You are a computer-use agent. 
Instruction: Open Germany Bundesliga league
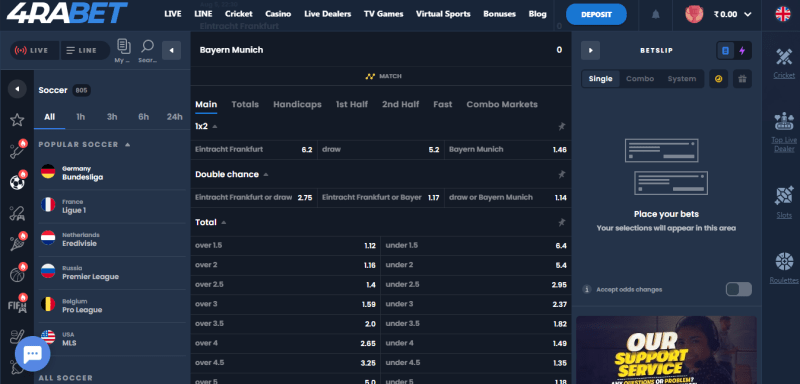(x=112, y=173)
